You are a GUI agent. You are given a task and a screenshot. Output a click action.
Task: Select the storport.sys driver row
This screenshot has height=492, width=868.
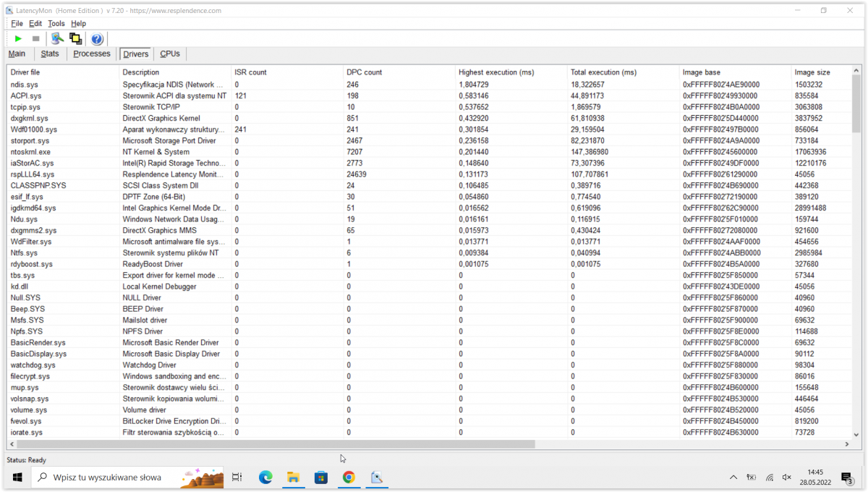(429, 140)
